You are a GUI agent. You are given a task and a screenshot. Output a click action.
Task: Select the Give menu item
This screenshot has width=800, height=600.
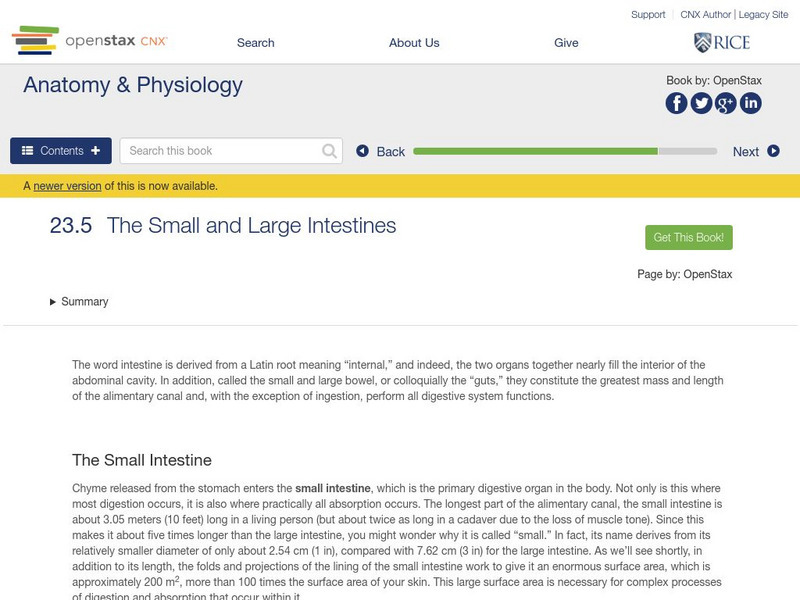(566, 43)
